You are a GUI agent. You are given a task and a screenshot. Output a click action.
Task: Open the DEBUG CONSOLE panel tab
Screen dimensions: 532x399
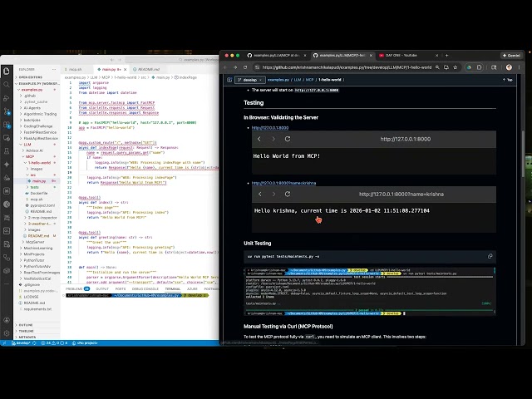(x=145, y=288)
